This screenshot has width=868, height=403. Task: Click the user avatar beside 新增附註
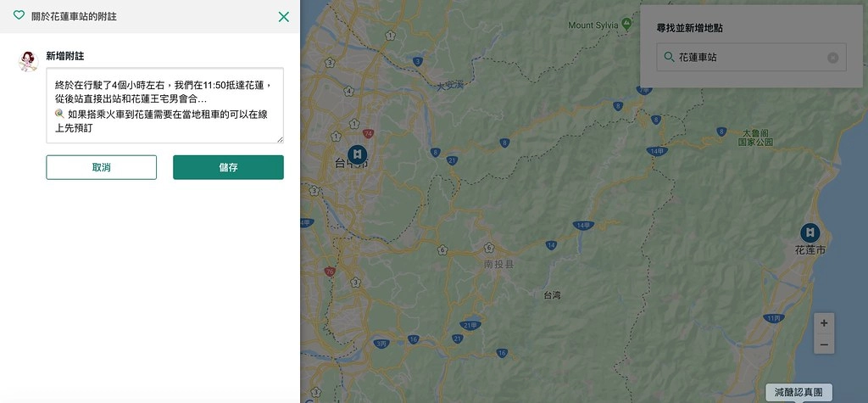click(28, 61)
